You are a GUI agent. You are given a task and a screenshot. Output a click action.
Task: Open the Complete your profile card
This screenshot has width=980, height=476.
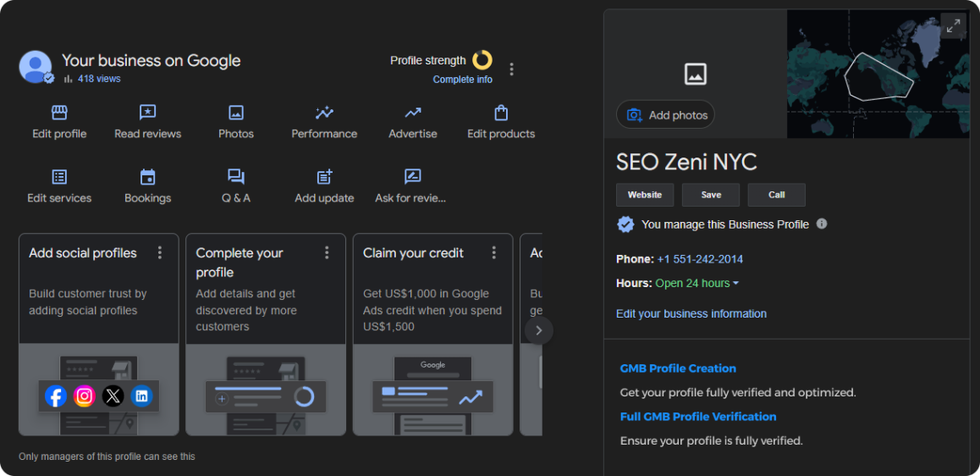[266, 335]
